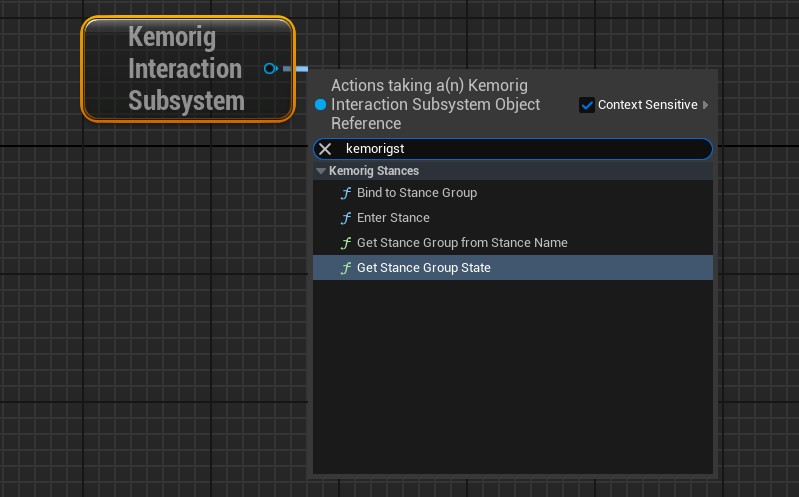Select the Kemorig Stances category header
Viewport: 799px width, 497px height.
pos(374,171)
